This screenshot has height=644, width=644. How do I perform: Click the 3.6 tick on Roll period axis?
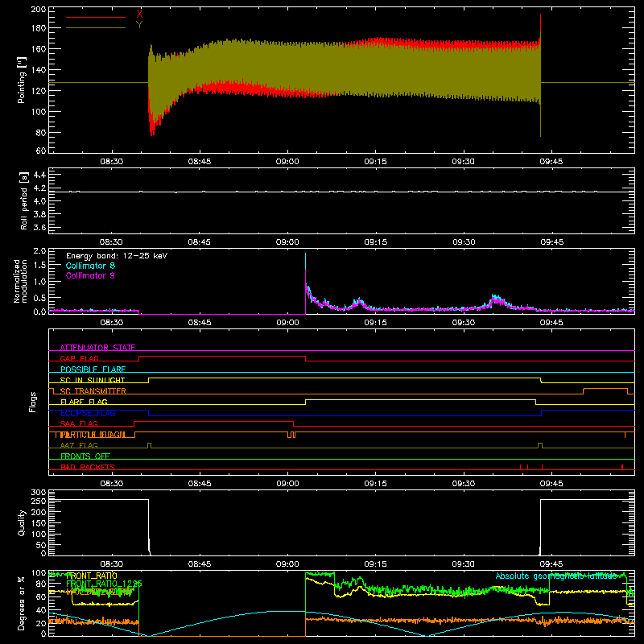coord(39,227)
